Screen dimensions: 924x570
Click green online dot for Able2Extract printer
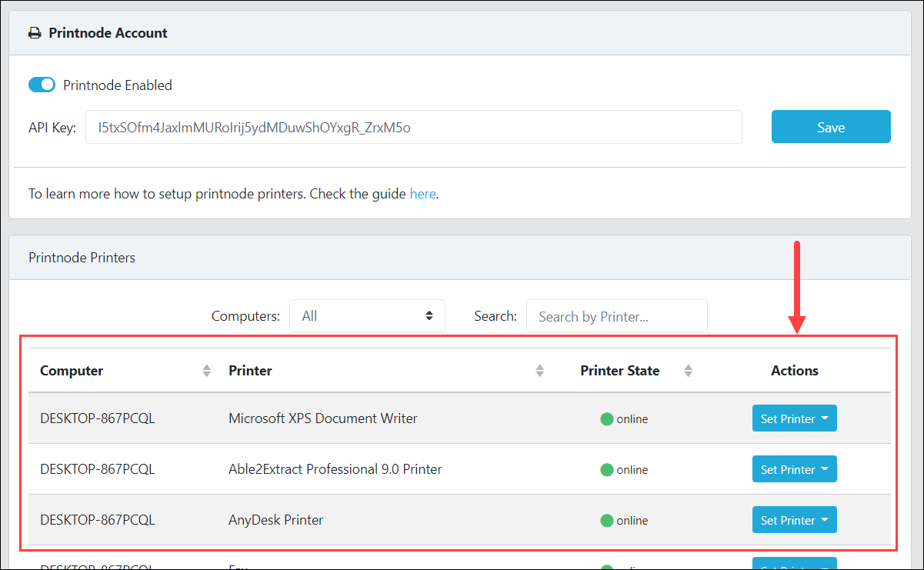click(606, 470)
